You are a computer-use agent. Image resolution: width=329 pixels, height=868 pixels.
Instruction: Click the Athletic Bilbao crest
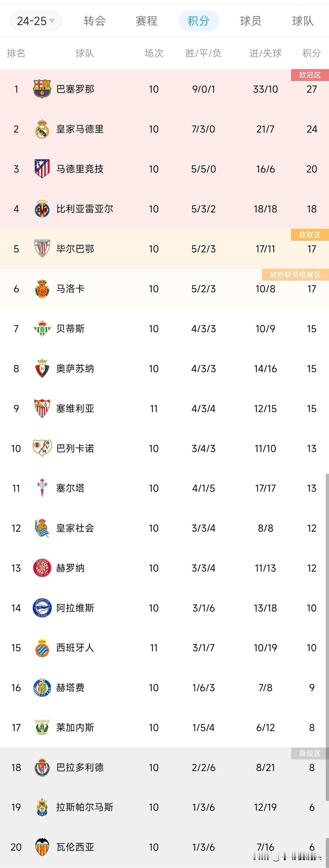[42, 249]
